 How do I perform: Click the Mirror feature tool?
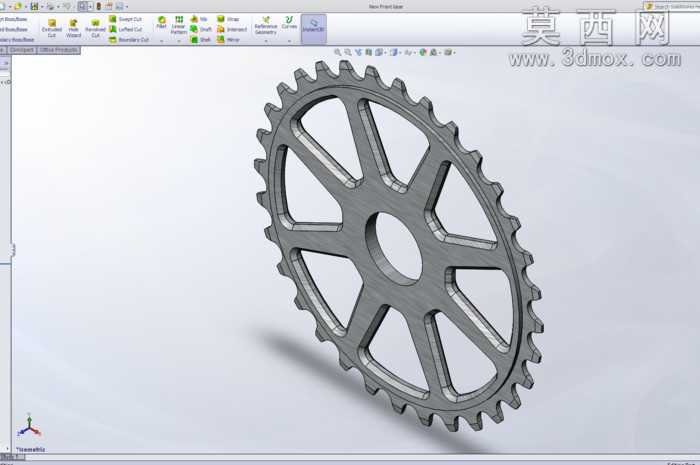tap(228, 39)
